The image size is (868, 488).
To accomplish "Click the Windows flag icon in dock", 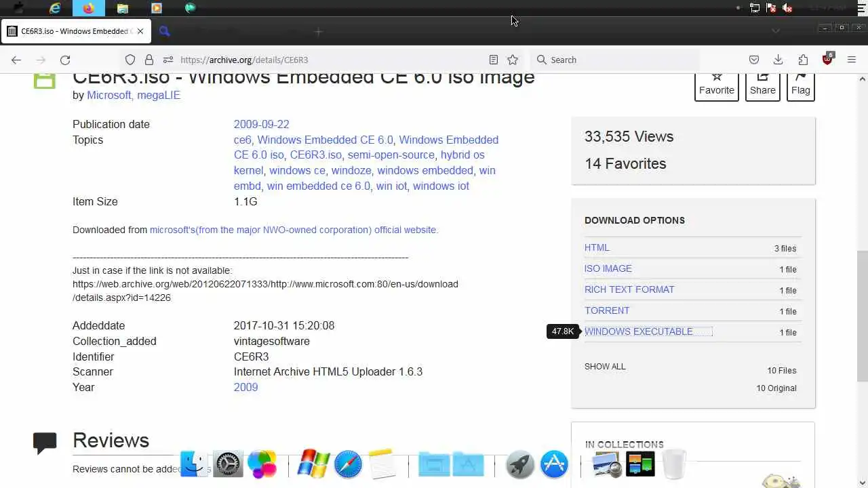I will click(x=313, y=464).
